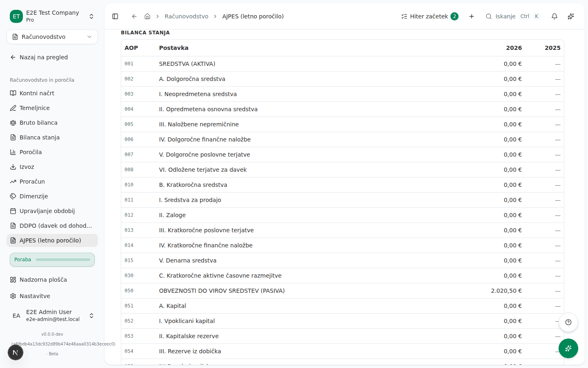Open Nastavitve settings
The image size is (588, 368).
pos(52,296)
